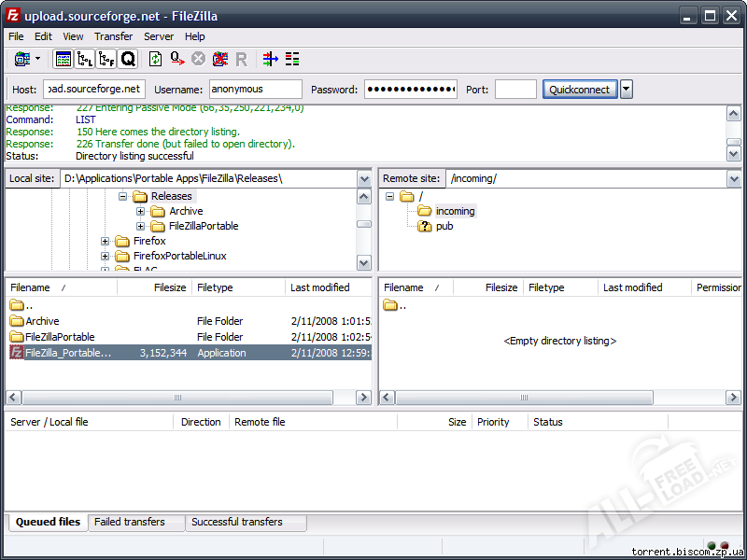The image size is (747, 560).
Task: Open the Transfer menu
Action: pos(113,36)
